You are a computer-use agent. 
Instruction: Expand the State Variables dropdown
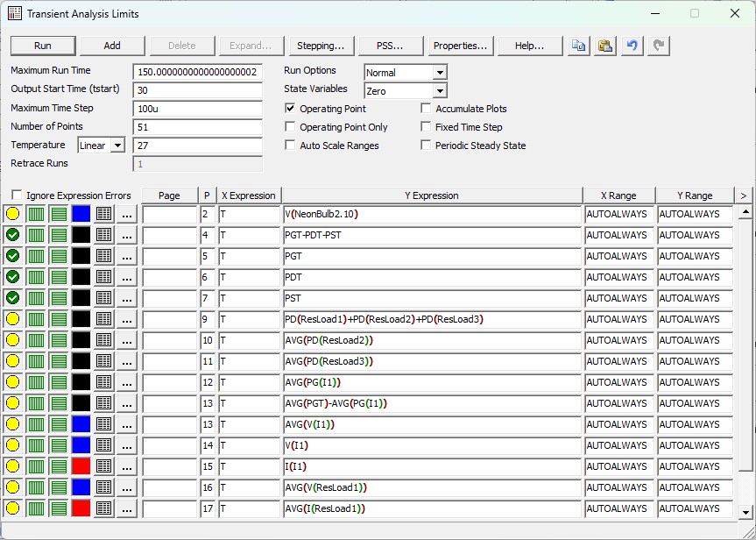(x=439, y=91)
